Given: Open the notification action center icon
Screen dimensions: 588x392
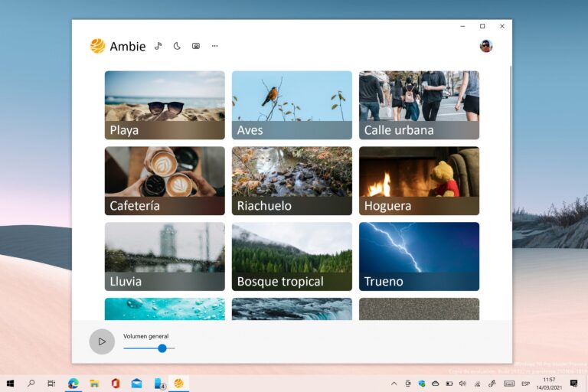Looking at the screenshot, I should (573, 384).
